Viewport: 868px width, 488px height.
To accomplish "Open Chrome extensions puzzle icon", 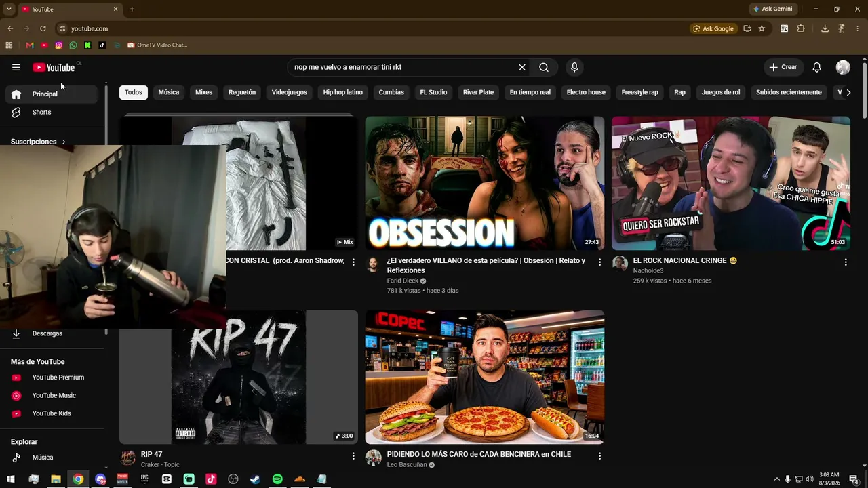I will click(x=801, y=28).
